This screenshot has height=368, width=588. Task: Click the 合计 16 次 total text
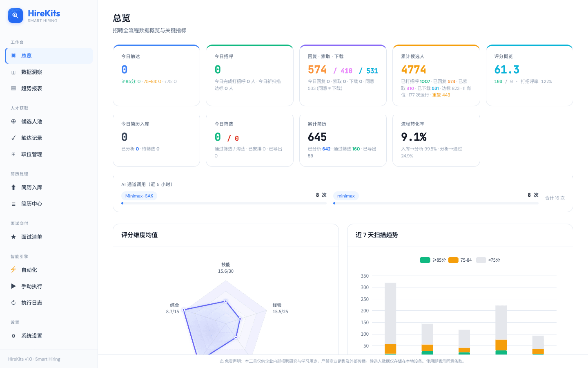(x=555, y=198)
